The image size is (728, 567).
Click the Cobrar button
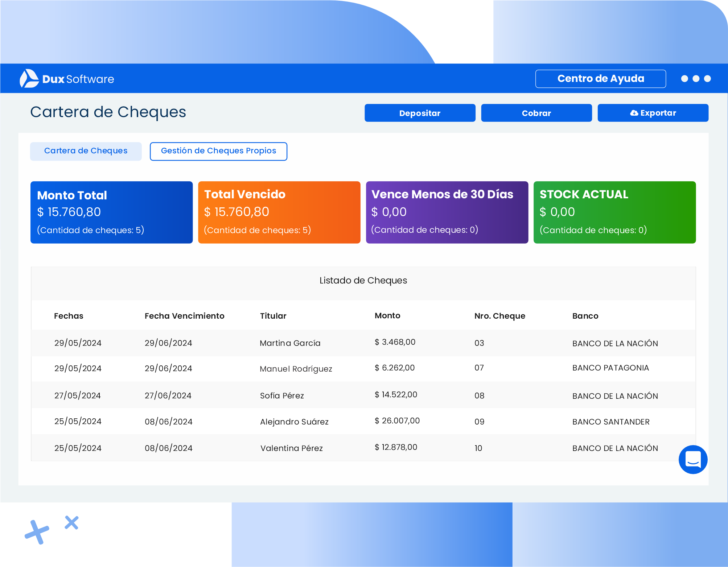point(536,113)
